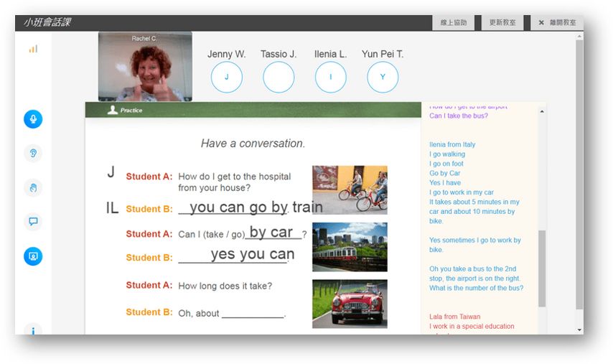Click Rachel C.'s teacher video feed

(x=145, y=66)
